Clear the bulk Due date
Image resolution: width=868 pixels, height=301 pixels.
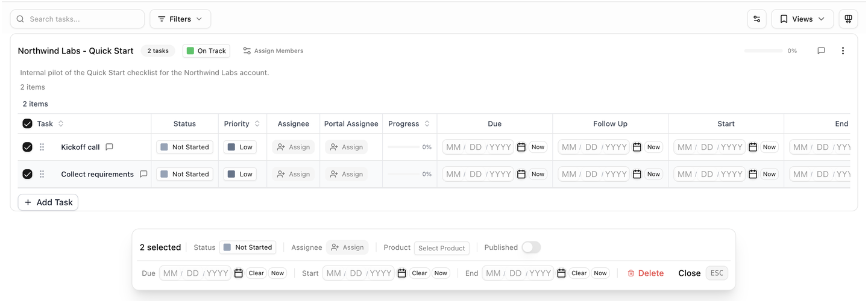[x=256, y=273]
